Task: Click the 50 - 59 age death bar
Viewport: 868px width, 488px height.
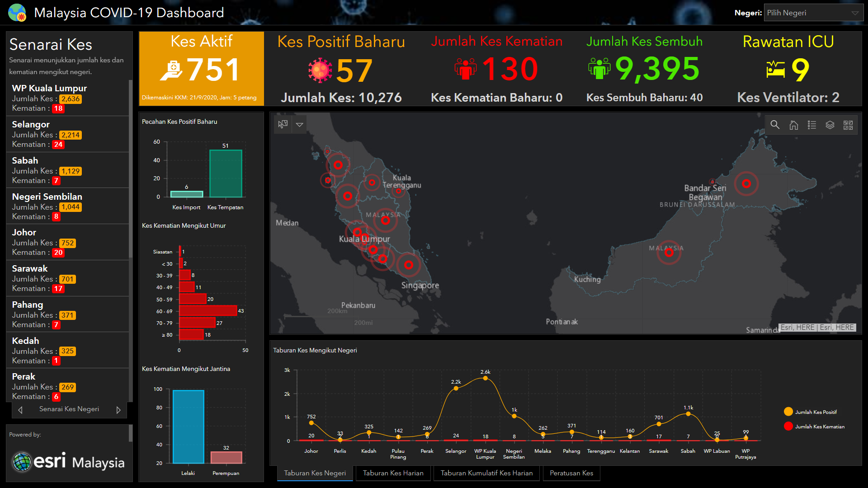Action: pos(193,299)
